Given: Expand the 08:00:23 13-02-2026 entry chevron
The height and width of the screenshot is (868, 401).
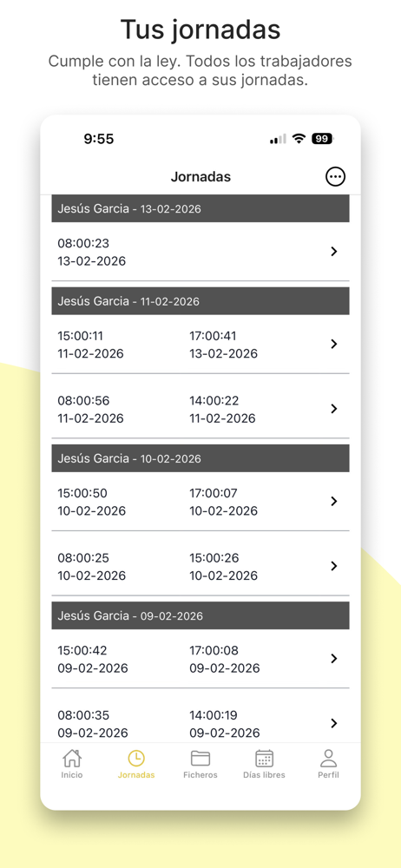Looking at the screenshot, I should [334, 252].
